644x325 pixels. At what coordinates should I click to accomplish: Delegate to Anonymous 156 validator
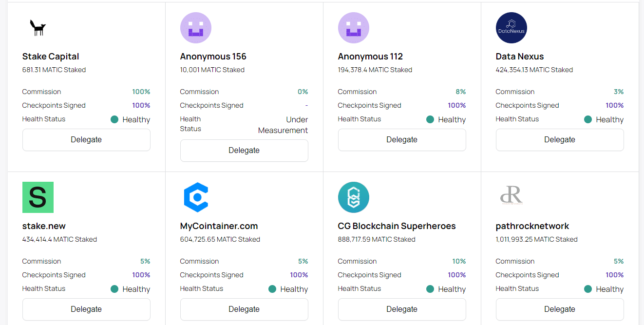(x=244, y=151)
